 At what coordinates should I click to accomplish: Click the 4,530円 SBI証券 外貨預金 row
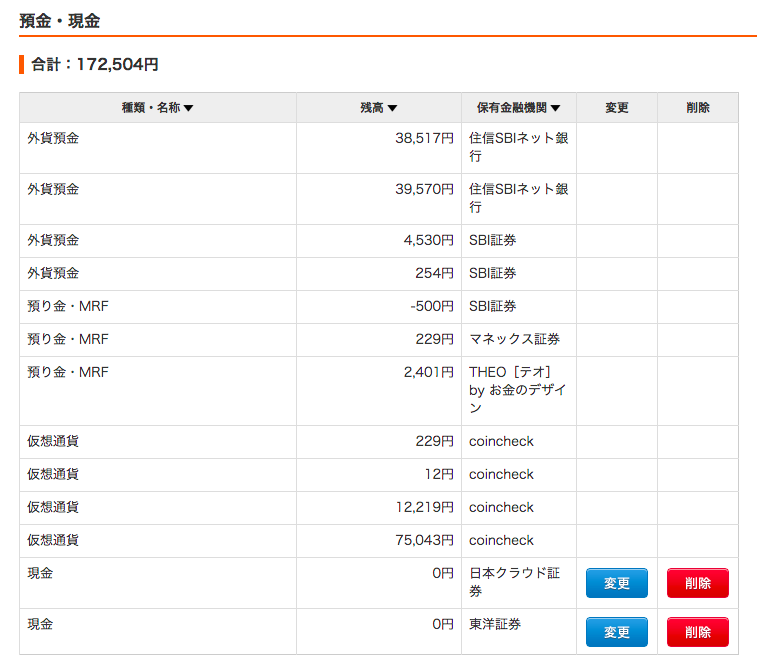click(x=379, y=240)
